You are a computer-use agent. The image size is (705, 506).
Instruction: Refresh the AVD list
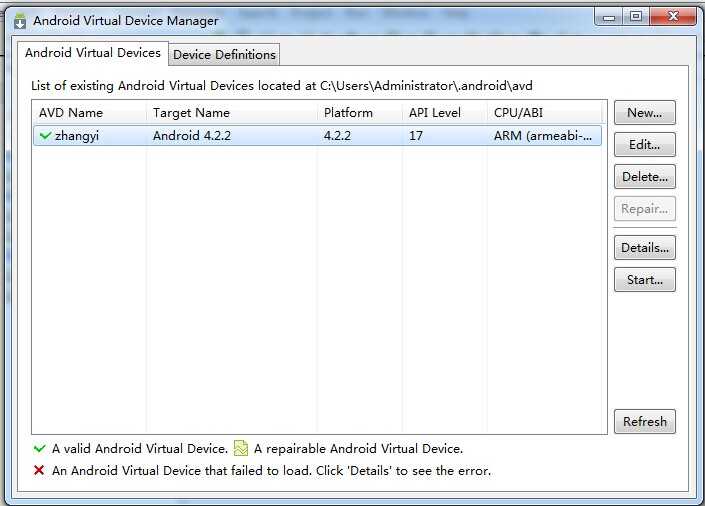click(645, 421)
